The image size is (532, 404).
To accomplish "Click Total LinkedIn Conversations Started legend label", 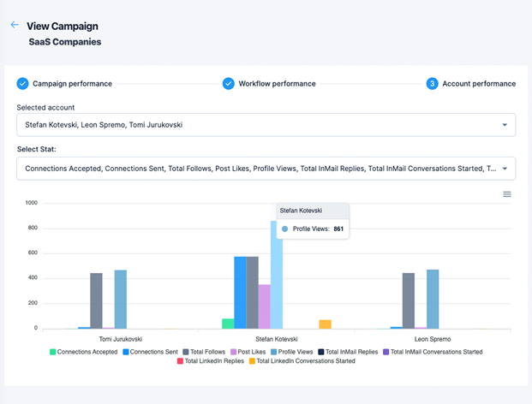I will 307,361.
